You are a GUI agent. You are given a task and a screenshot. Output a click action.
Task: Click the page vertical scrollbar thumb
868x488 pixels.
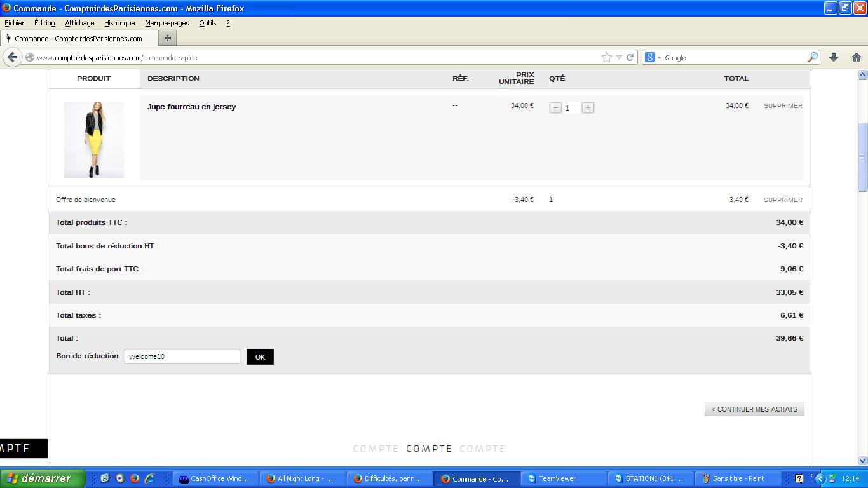[862, 157]
